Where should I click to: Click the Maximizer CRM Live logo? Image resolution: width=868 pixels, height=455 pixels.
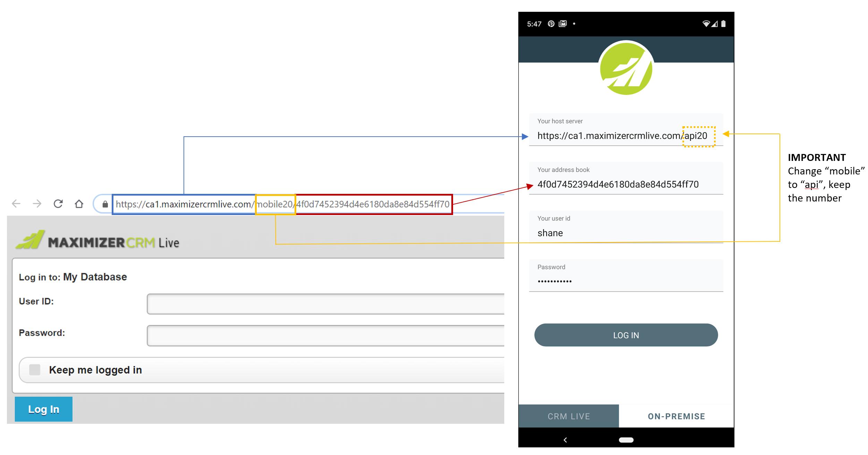(97, 240)
